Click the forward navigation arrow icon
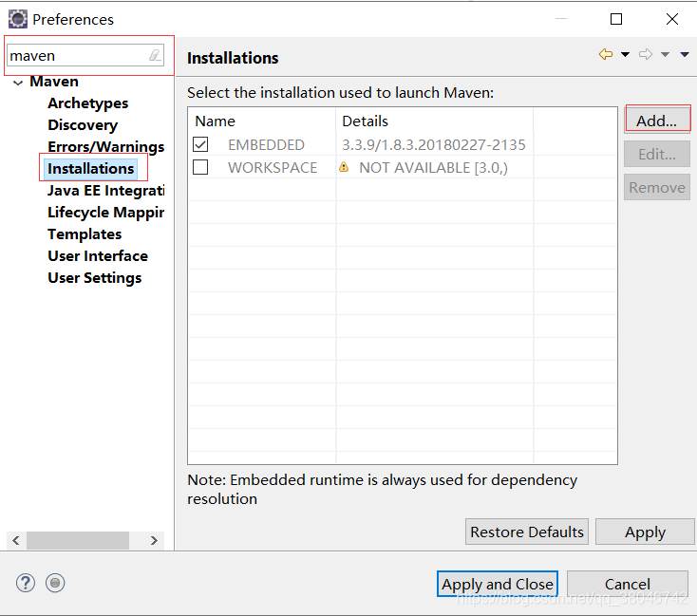This screenshot has width=697, height=616. tap(646, 54)
